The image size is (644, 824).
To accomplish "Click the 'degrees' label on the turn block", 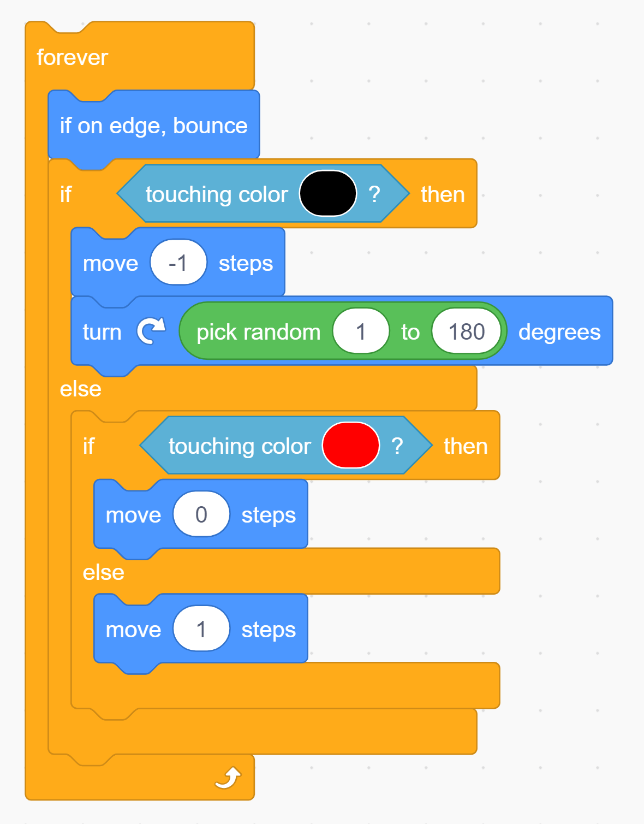I will [559, 332].
